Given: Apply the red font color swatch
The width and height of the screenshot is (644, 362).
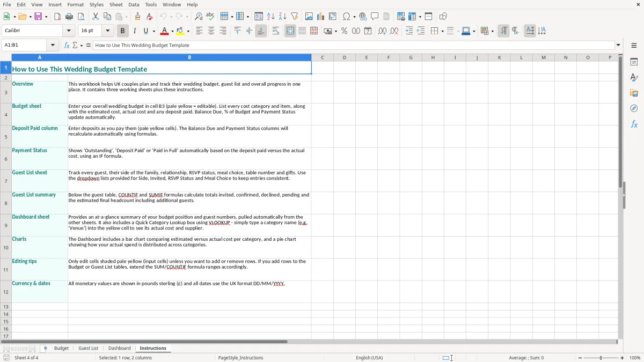Looking at the screenshot, I should pyautogui.click(x=165, y=31).
